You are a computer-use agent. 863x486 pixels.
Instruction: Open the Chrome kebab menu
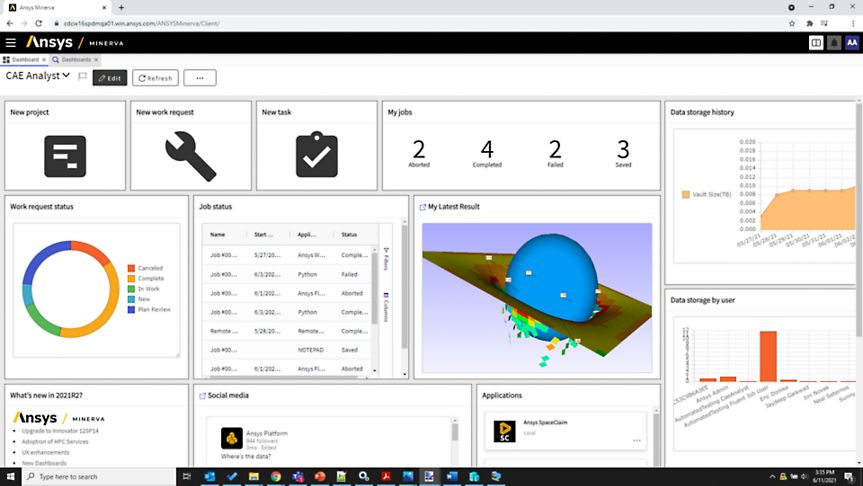pos(854,23)
